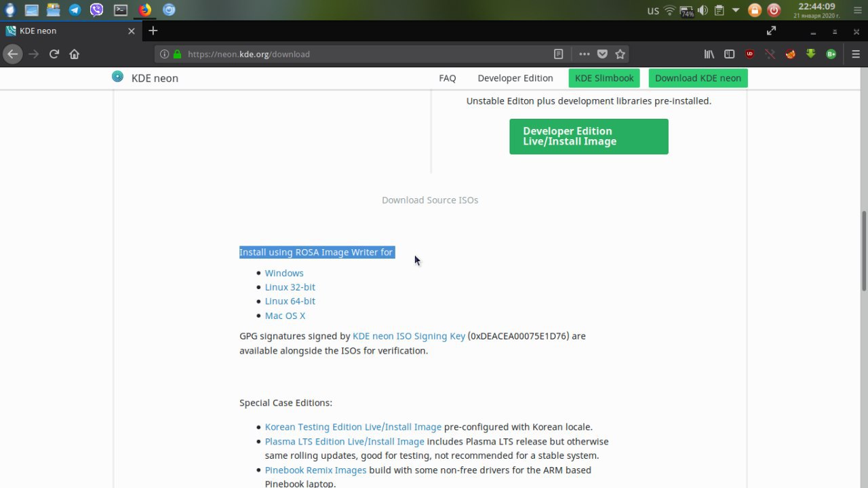Click the red power off button
This screenshot has height=488, width=868.
tap(774, 10)
